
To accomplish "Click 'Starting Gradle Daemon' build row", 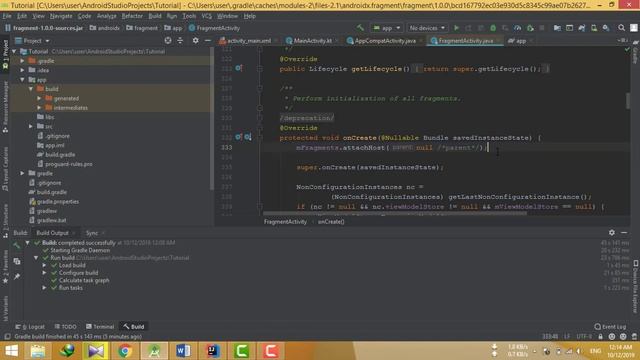I will [80, 250].
